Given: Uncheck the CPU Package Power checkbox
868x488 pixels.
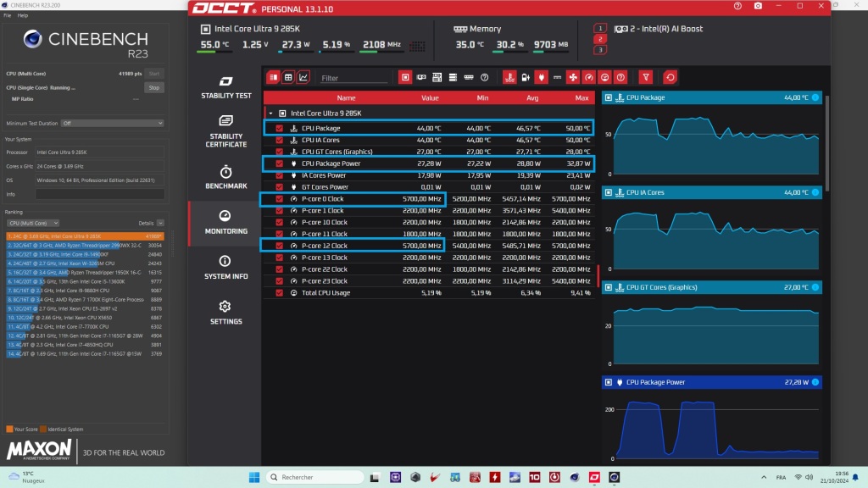Looking at the screenshot, I should click(279, 164).
